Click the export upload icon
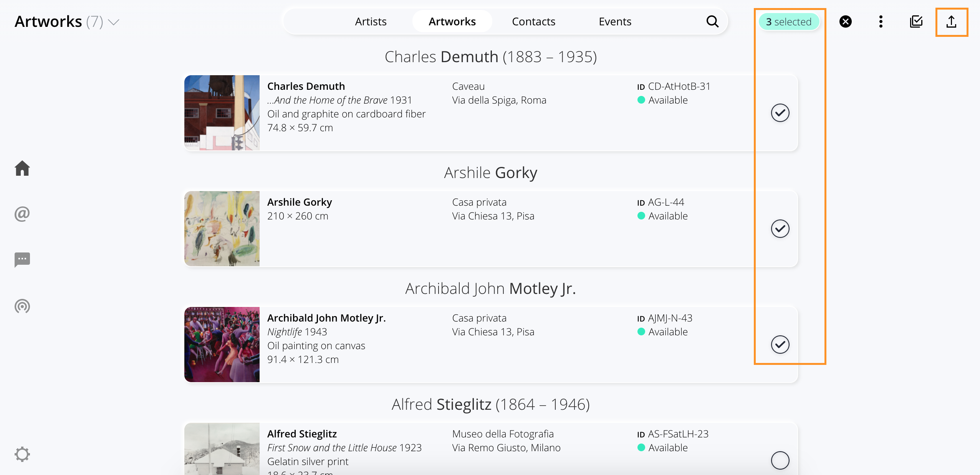Image resolution: width=980 pixels, height=475 pixels. (x=952, y=22)
